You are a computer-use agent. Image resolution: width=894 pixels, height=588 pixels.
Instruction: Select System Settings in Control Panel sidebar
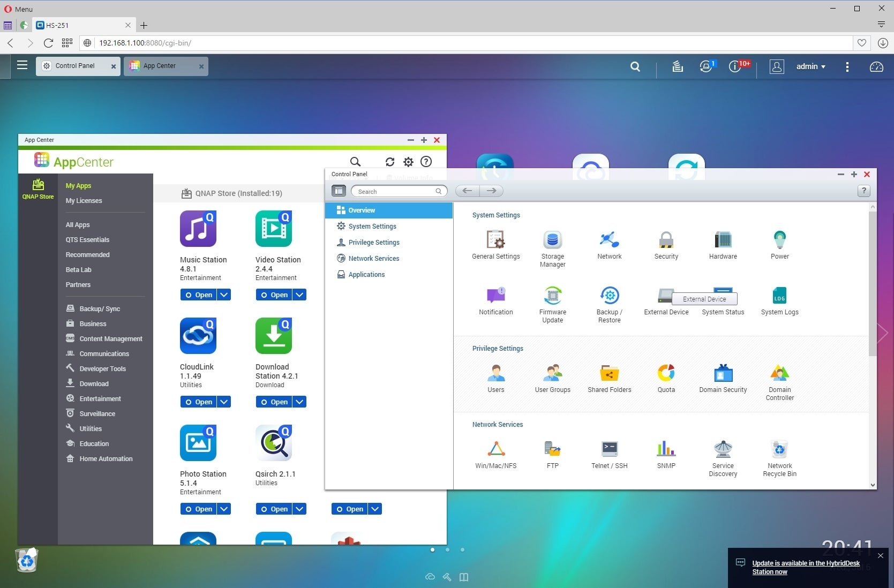point(389,227)
